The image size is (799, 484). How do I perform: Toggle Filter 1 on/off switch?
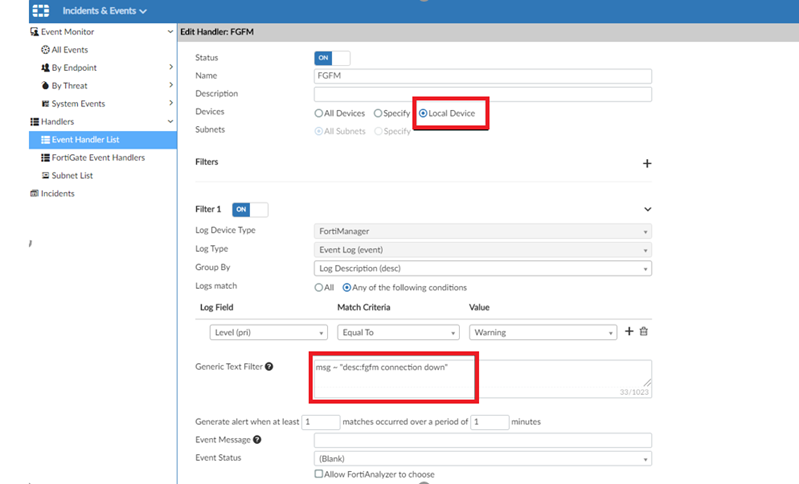pyautogui.click(x=250, y=209)
